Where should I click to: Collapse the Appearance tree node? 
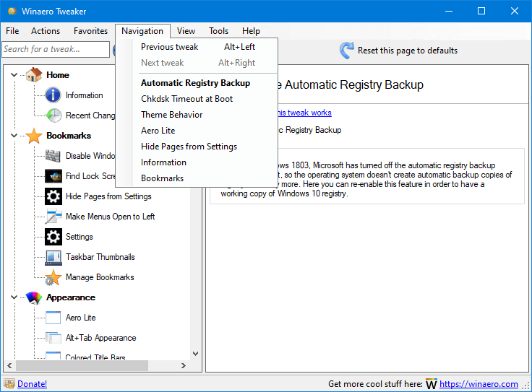[14, 297]
